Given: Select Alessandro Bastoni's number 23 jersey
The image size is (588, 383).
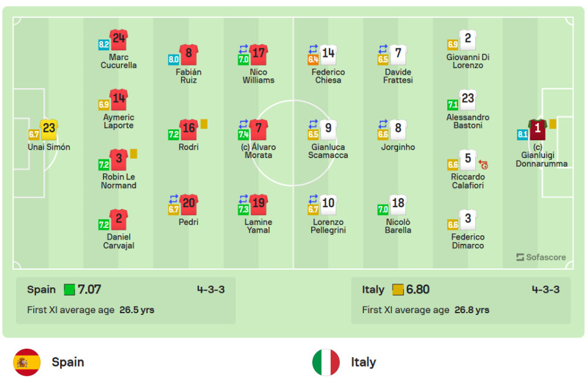Looking at the screenshot, I should pyautogui.click(x=467, y=99).
